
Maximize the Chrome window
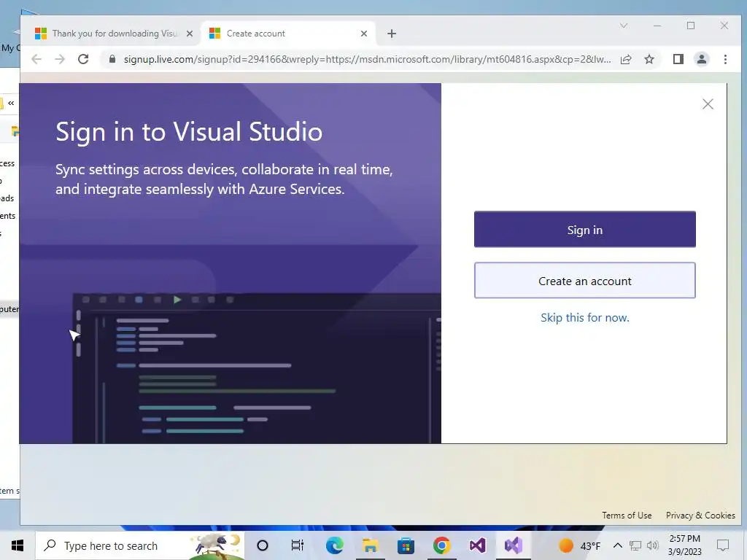point(690,26)
